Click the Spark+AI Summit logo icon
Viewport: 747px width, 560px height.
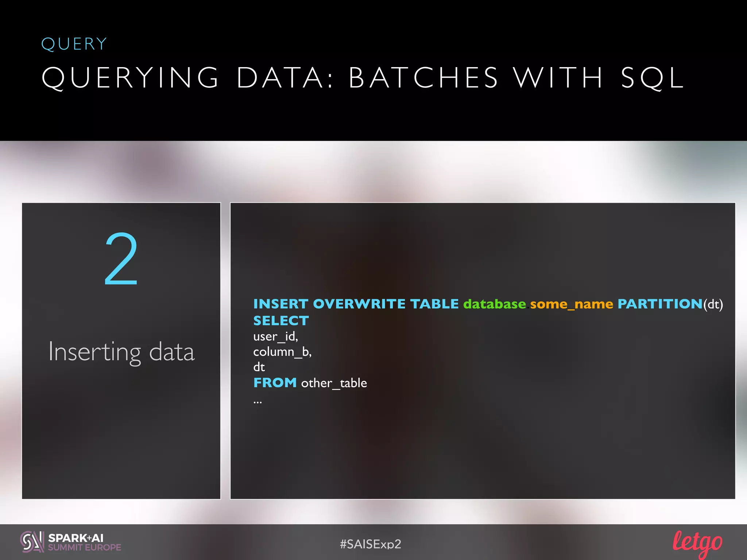pos(32,542)
